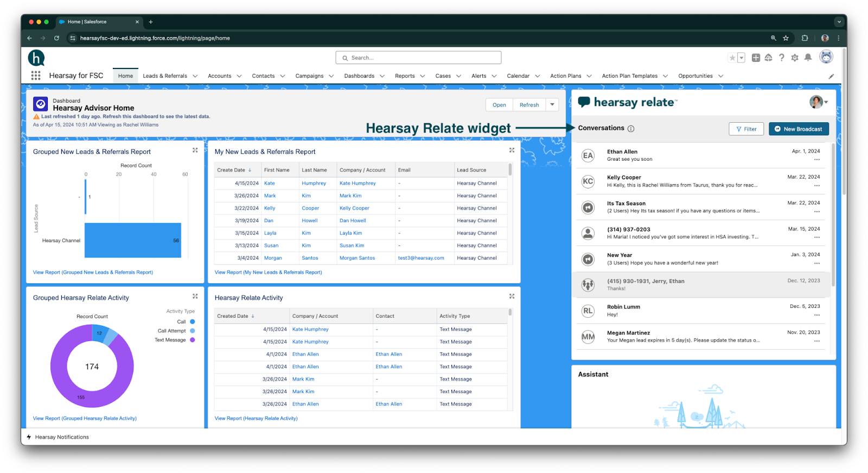Open the Kate lead first name link
Image resolution: width=868 pixels, height=473 pixels.
click(270, 184)
